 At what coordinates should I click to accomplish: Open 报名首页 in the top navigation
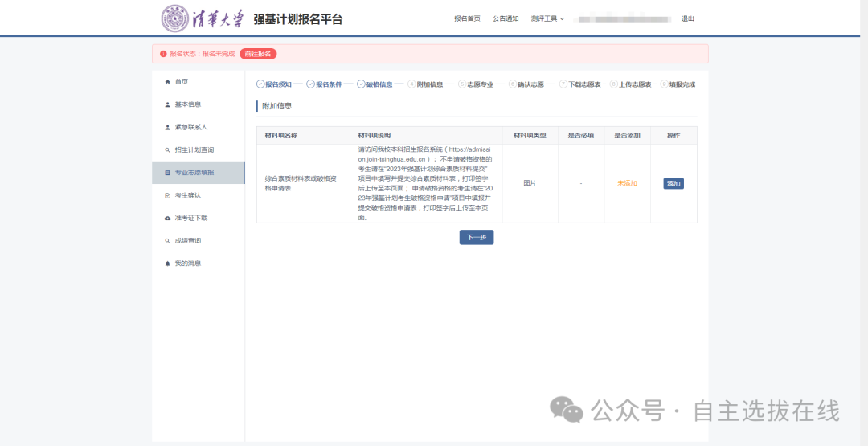point(467,18)
